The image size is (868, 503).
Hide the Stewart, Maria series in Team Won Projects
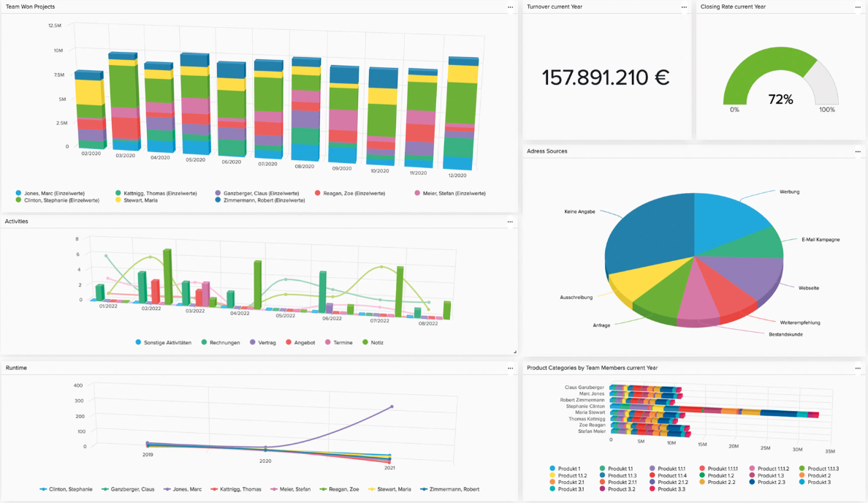click(136, 200)
